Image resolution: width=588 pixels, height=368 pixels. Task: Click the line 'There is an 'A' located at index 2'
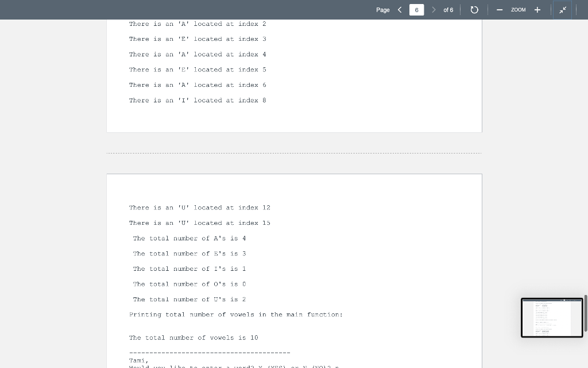[x=198, y=24]
